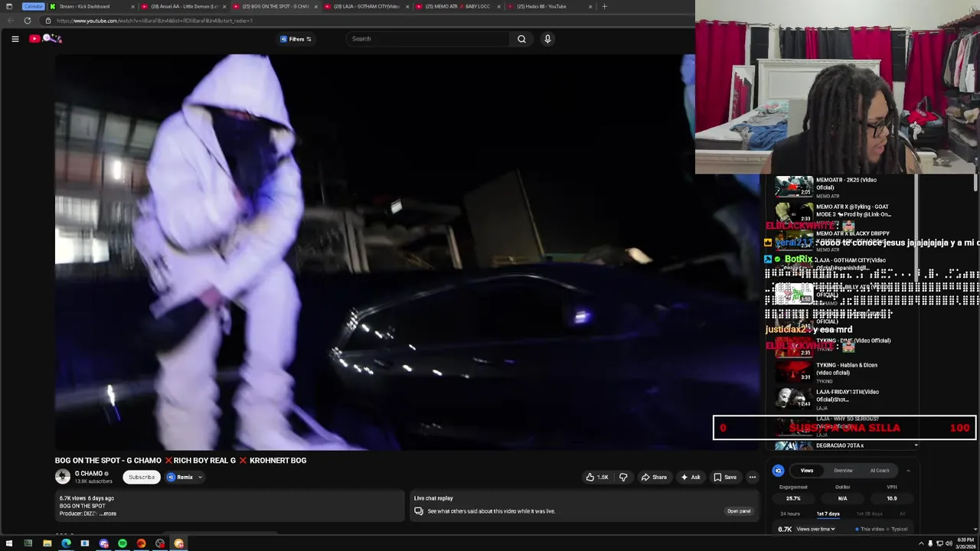Open the Windows Start menu
Viewport: 980px width, 551px height.
click(x=9, y=544)
